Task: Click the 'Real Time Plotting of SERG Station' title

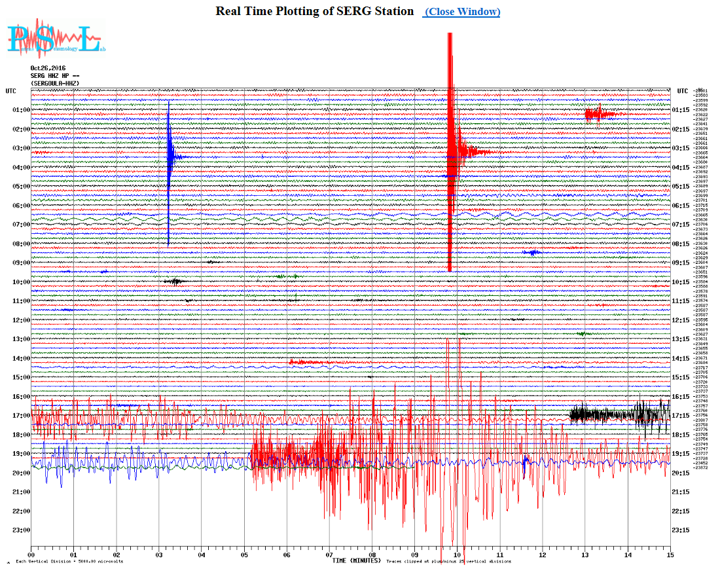Action: [x=315, y=11]
